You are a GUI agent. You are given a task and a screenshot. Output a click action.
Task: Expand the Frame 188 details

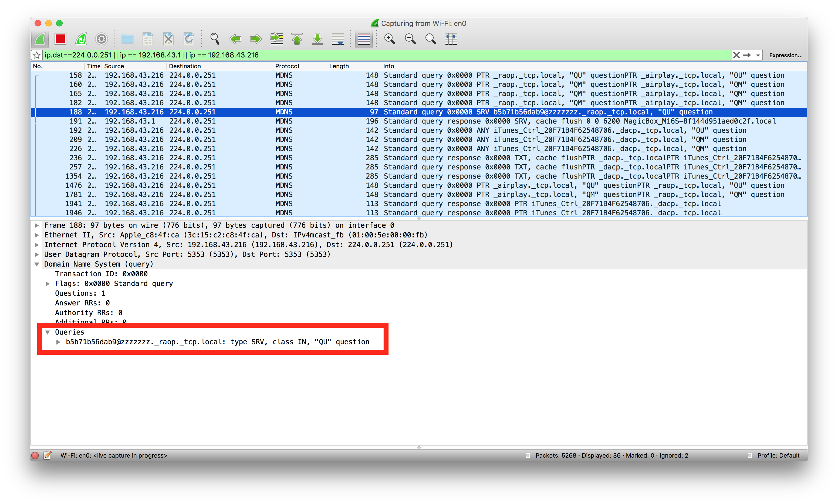(x=37, y=225)
